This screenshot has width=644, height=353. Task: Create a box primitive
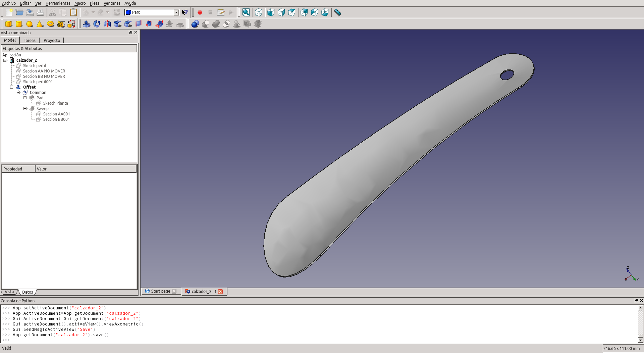pos(9,24)
